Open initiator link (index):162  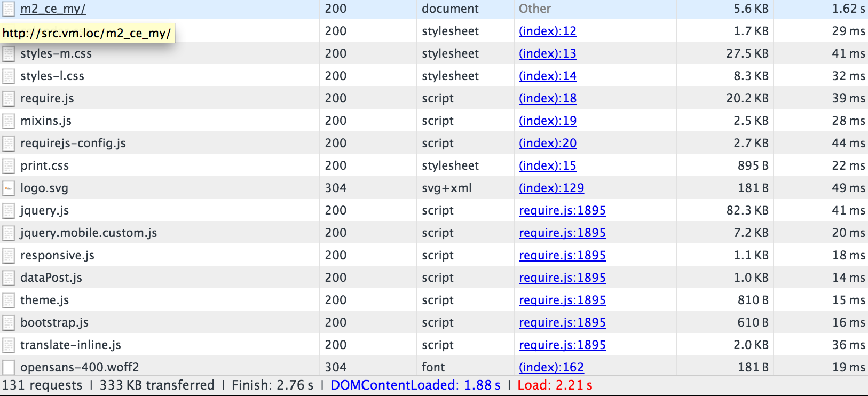click(x=551, y=367)
